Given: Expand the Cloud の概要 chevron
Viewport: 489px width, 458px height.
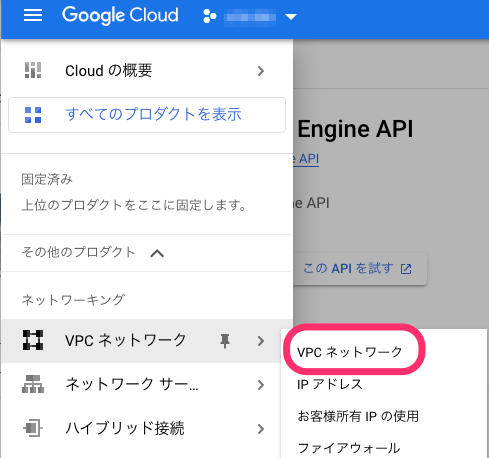Looking at the screenshot, I should (261, 71).
